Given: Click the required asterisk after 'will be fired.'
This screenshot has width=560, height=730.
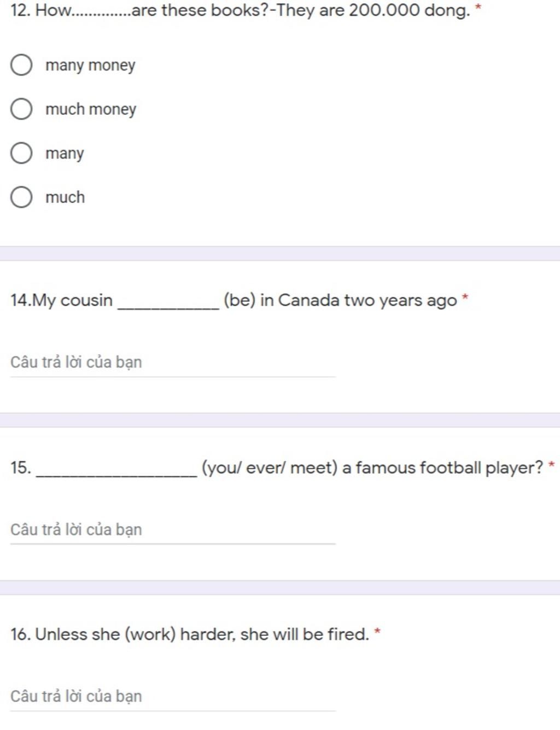Looking at the screenshot, I should (x=377, y=632).
